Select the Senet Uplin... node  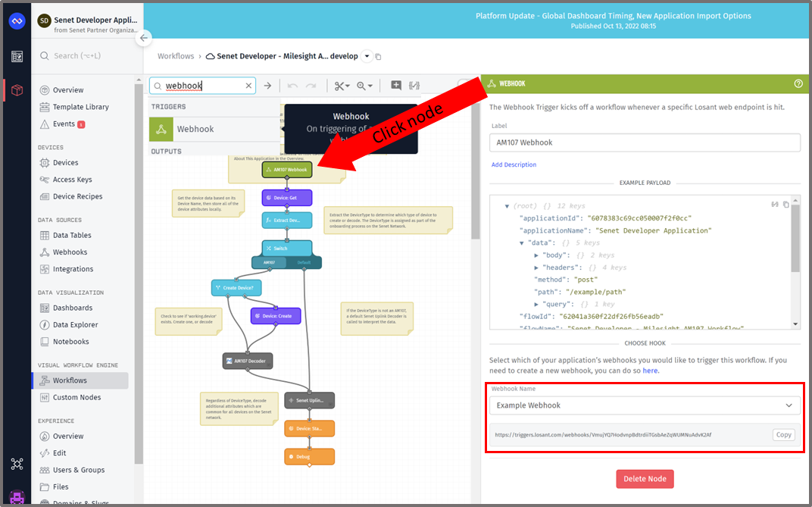coord(309,400)
